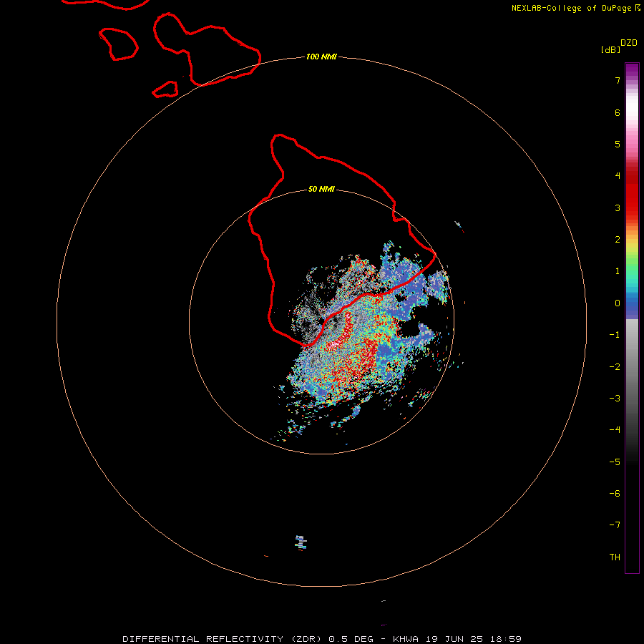The width and height of the screenshot is (644, 644).
Task: Click the small island outline at top left
Action: tap(118, 44)
